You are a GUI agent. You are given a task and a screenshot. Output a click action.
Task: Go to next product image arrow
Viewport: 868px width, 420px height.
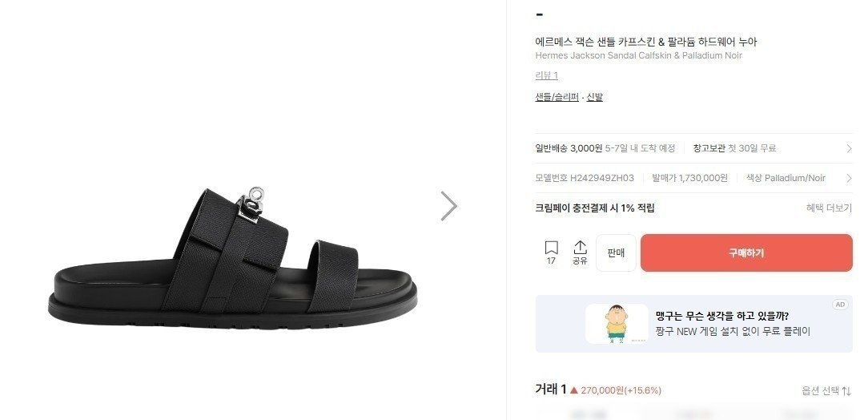(x=448, y=206)
